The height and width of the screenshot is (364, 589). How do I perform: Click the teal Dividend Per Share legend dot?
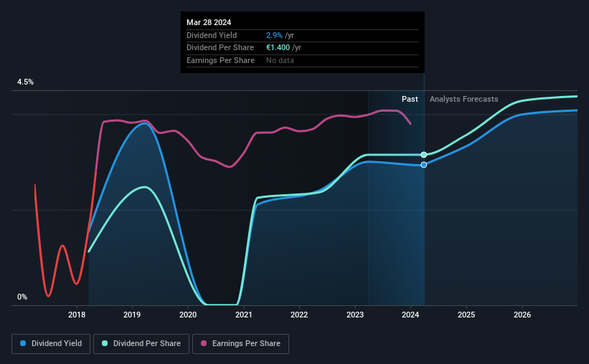pos(105,343)
